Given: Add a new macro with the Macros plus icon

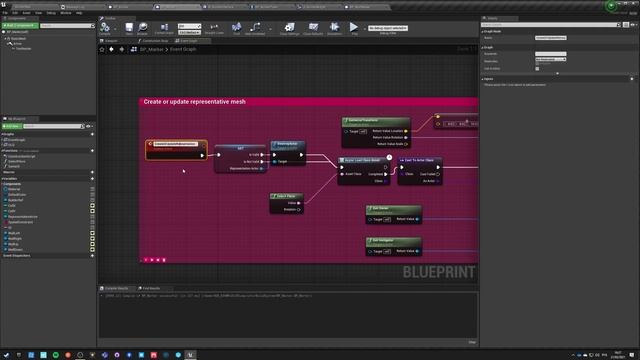Looking at the screenshot, I should [x=92, y=172].
